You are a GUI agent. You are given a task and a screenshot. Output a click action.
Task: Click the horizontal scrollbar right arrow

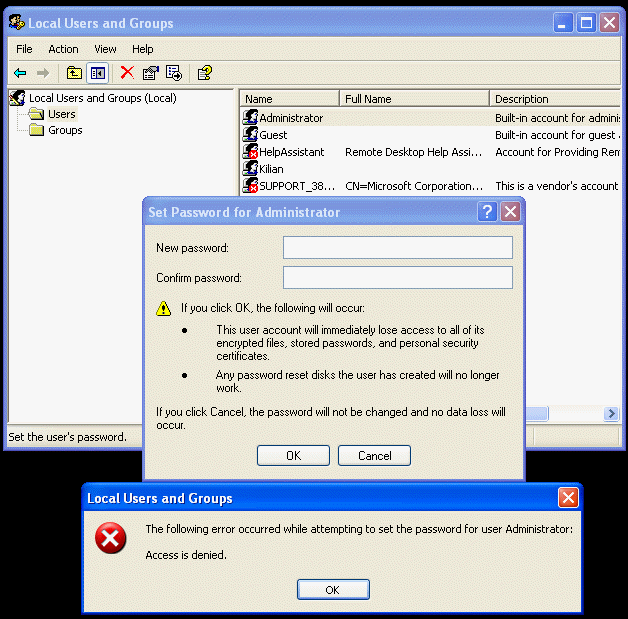[611, 414]
